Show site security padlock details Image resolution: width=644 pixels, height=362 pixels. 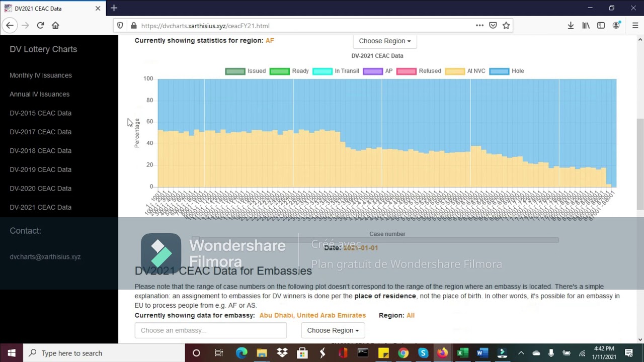coord(133,26)
